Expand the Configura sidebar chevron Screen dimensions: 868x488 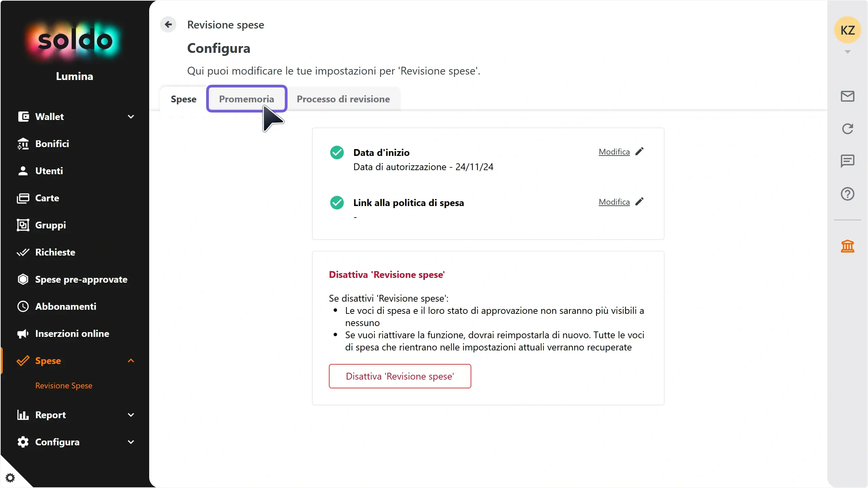[131, 442]
